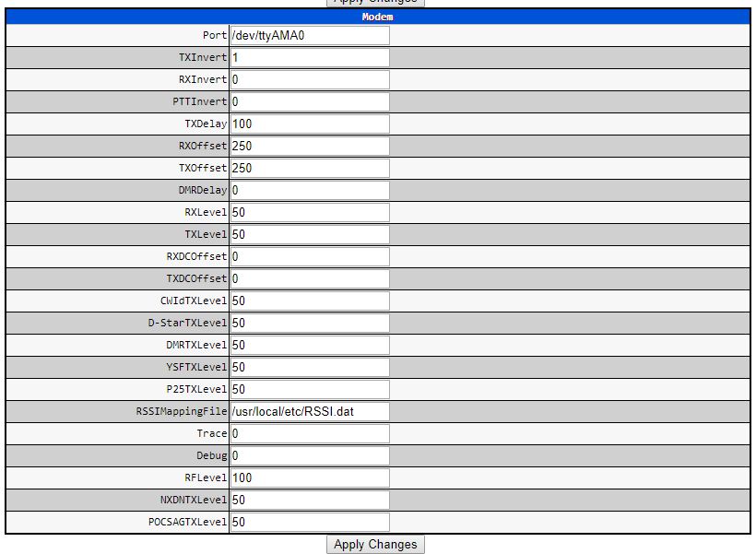
Task: Click the Trace label
Action: [212, 433]
